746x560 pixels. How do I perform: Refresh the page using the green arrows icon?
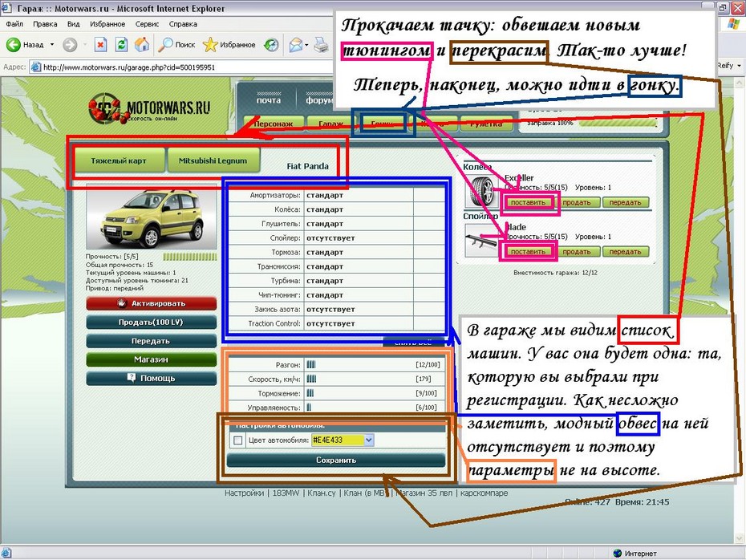click(121, 45)
